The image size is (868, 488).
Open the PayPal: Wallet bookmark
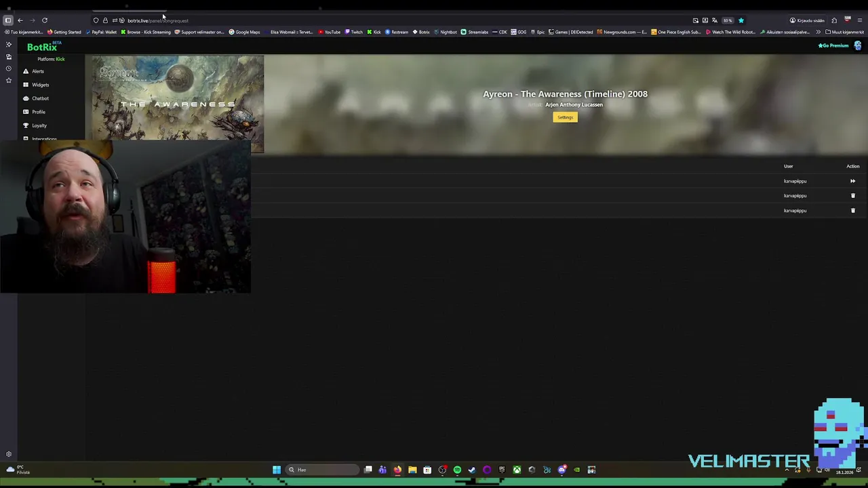pos(102,32)
